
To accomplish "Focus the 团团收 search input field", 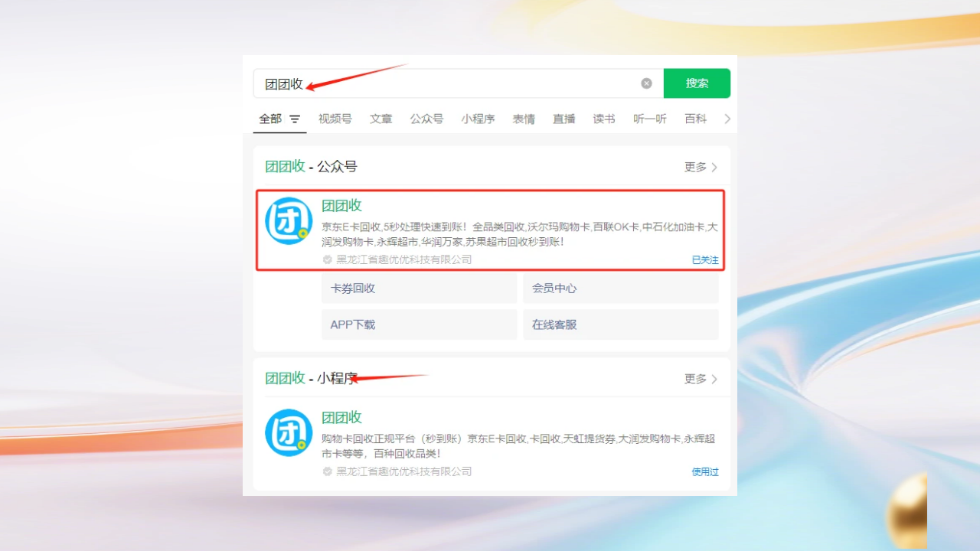I will (458, 83).
